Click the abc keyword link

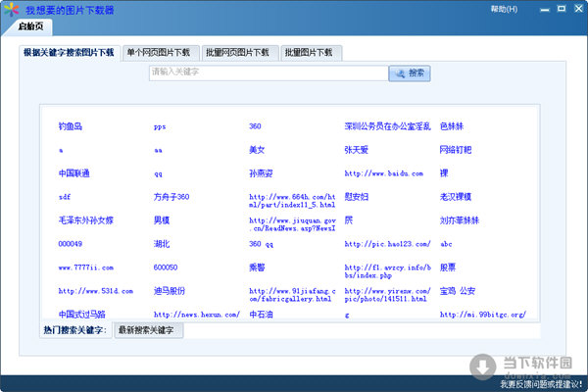coord(446,244)
